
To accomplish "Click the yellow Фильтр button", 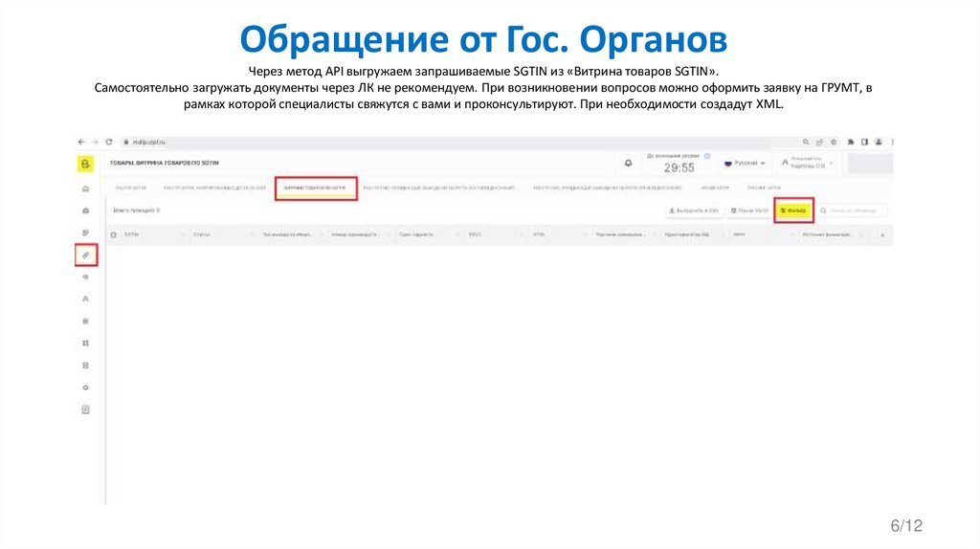I will 793,211.
